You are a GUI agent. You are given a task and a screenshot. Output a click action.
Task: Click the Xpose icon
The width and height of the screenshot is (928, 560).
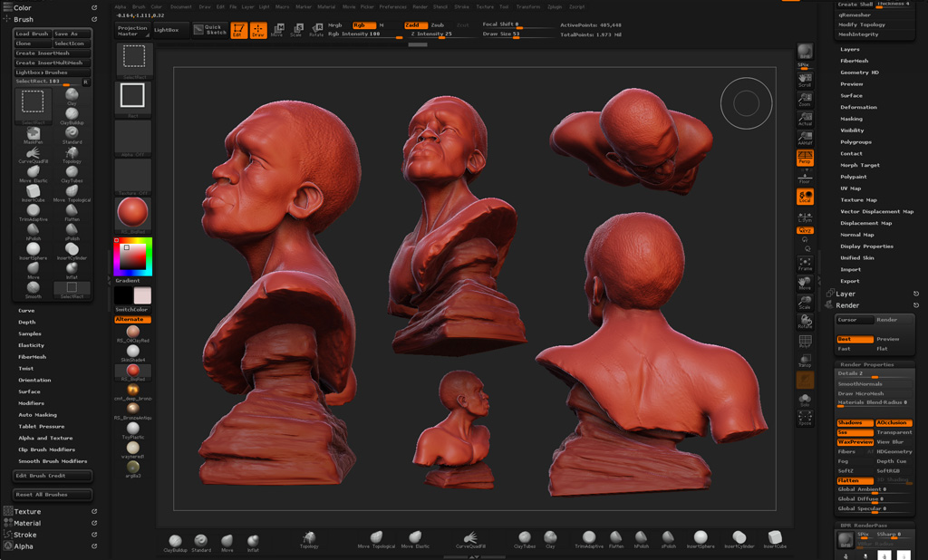click(x=805, y=419)
